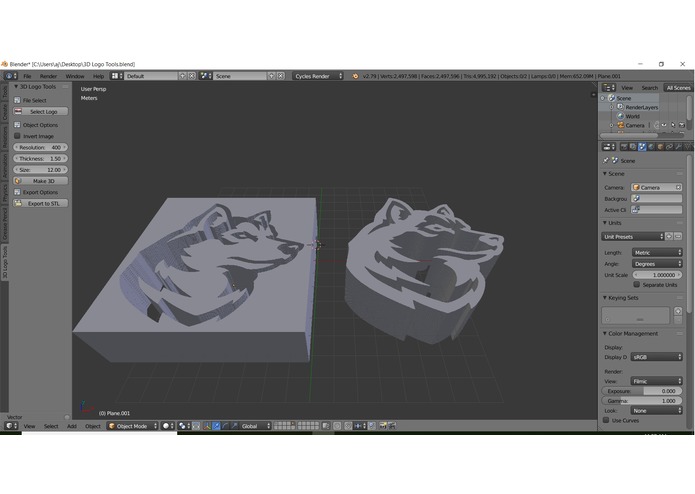Open the Render menu
695x494 pixels.
point(48,76)
